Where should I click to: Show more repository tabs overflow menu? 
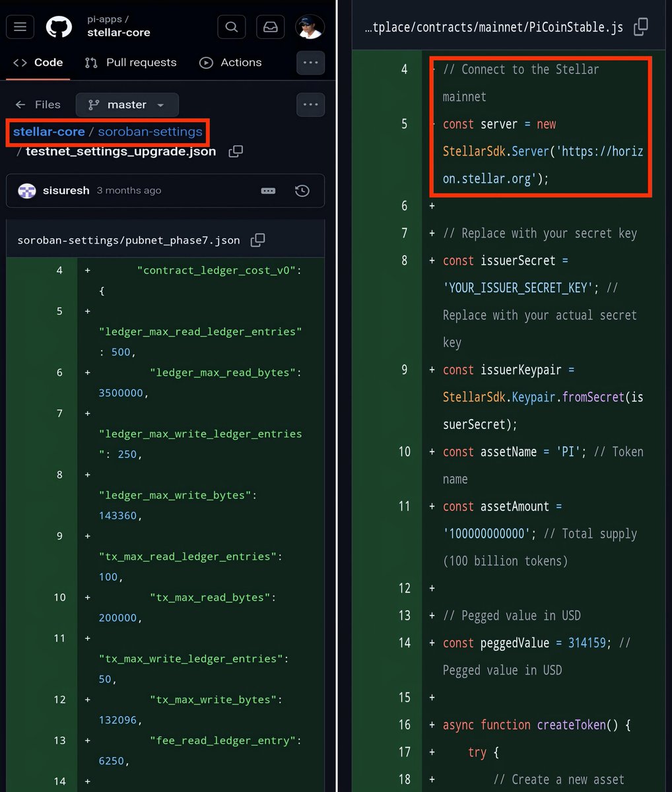pyautogui.click(x=310, y=63)
